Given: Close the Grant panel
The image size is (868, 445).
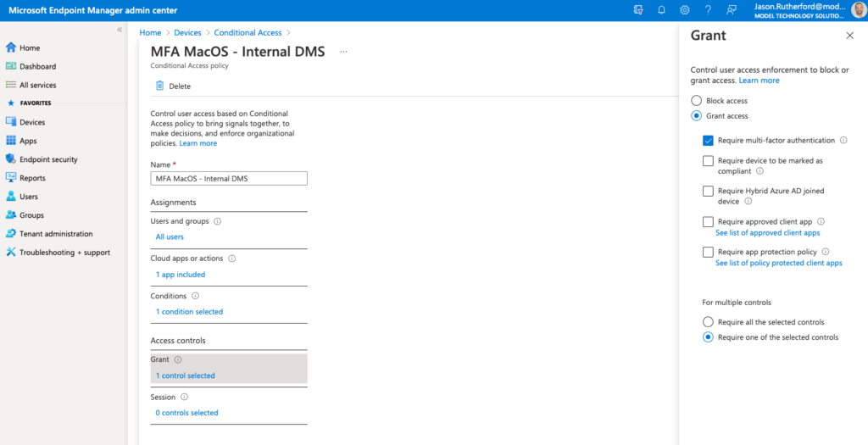Looking at the screenshot, I should [849, 36].
